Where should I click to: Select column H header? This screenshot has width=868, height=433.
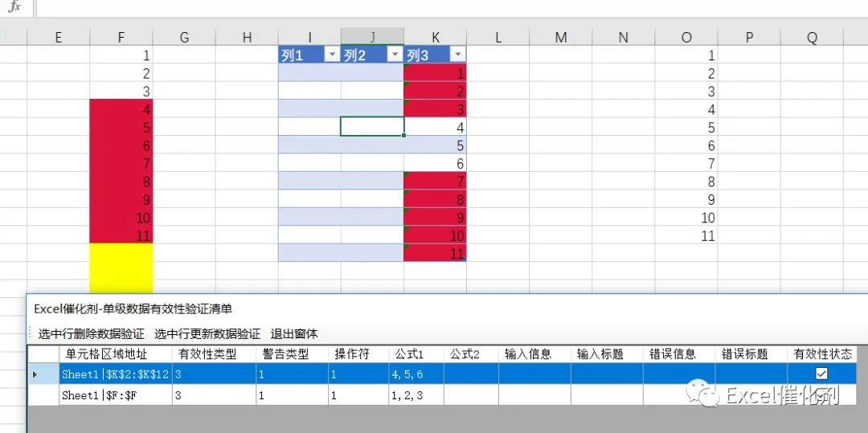247,37
